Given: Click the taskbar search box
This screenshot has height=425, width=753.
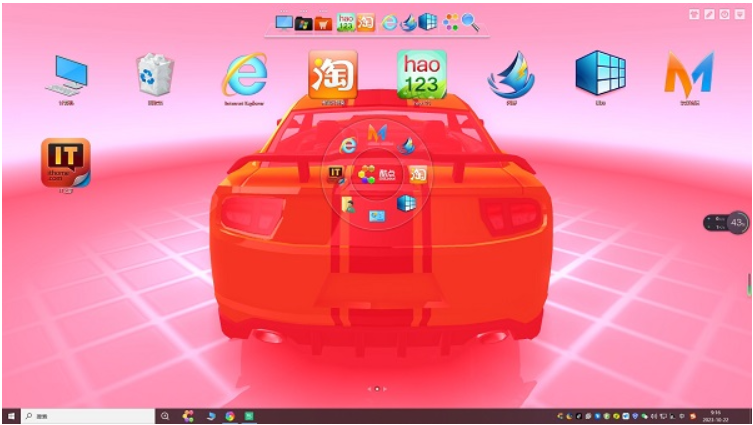Looking at the screenshot, I should click(88, 416).
